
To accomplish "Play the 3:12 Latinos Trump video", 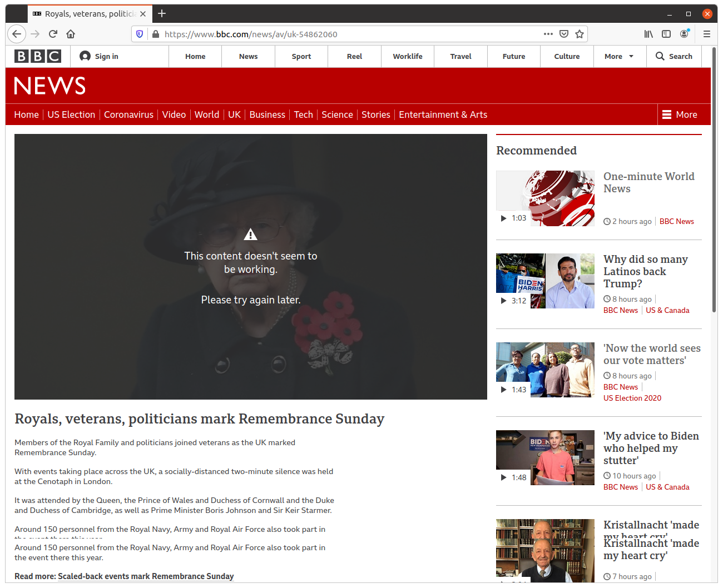I will pyautogui.click(x=545, y=281).
